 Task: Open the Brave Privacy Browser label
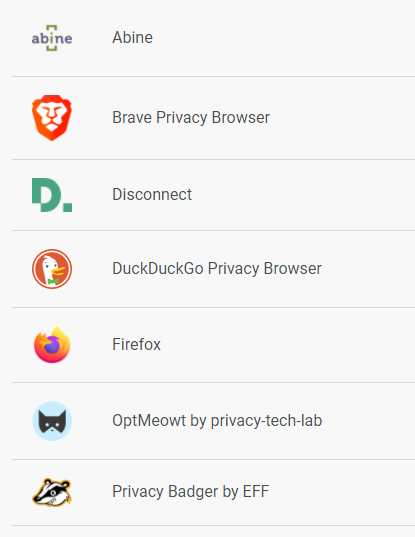coord(191,118)
